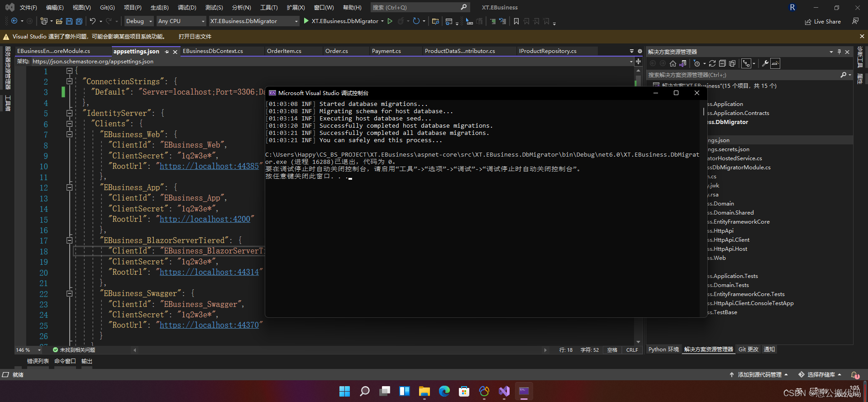Click the Save All icon

click(x=79, y=21)
